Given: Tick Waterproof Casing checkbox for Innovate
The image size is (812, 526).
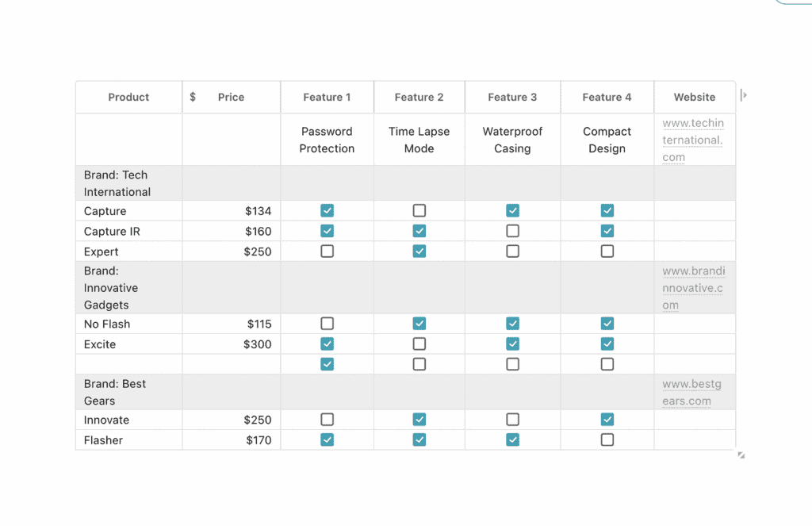Looking at the screenshot, I should pyautogui.click(x=513, y=420).
